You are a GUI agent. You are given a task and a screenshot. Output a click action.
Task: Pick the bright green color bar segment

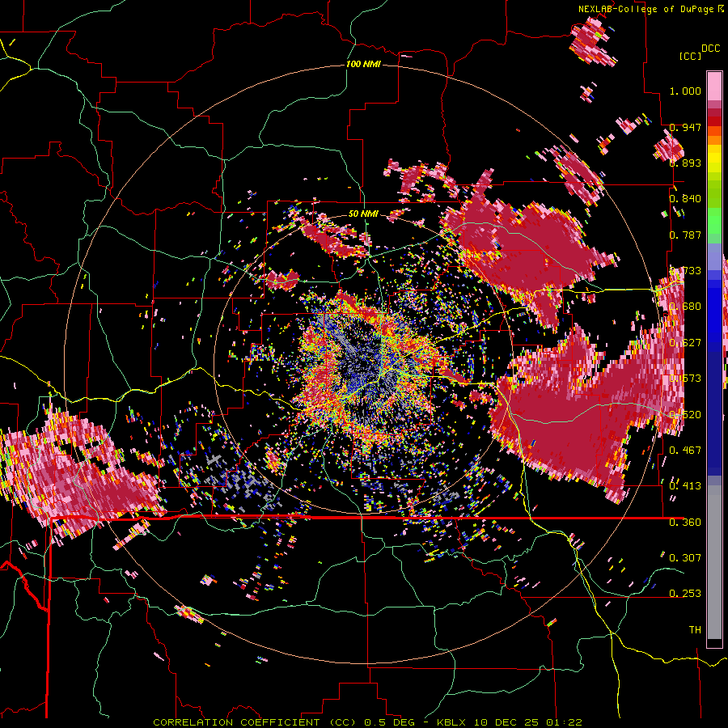714,221
